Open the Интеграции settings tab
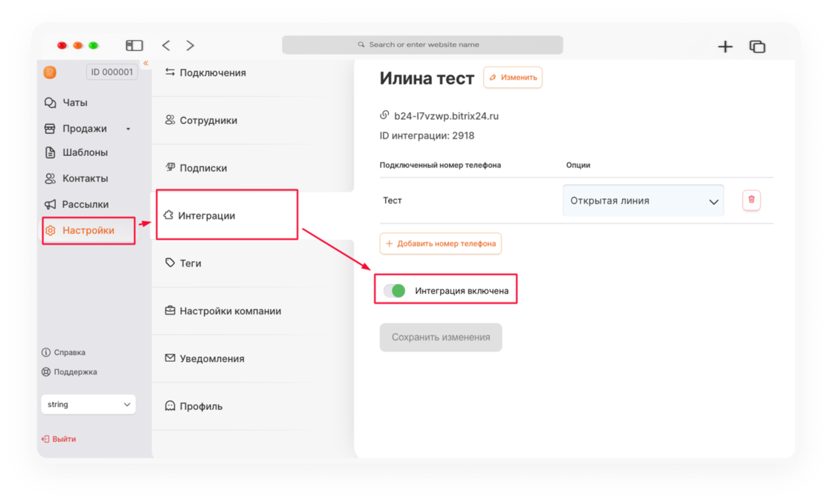 point(207,216)
